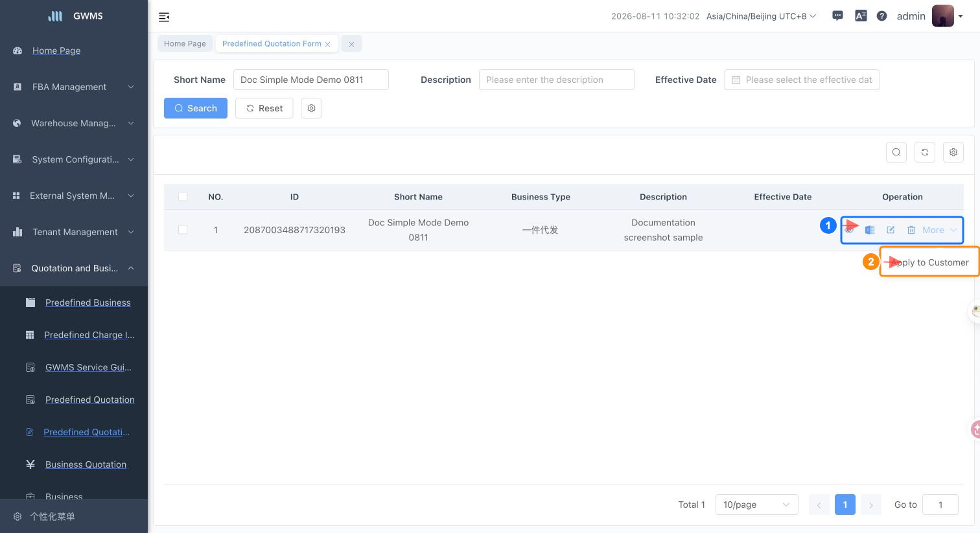Open Home Page in the sidebar

56,51
